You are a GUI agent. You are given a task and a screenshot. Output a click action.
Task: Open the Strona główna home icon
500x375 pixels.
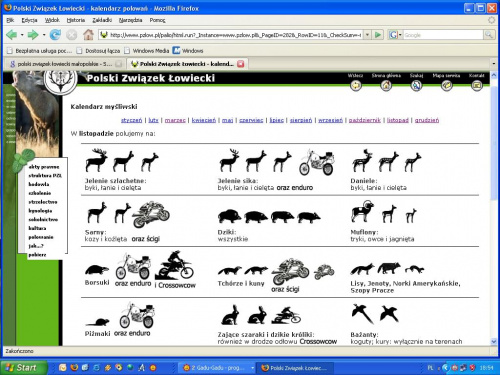(386, 86)
